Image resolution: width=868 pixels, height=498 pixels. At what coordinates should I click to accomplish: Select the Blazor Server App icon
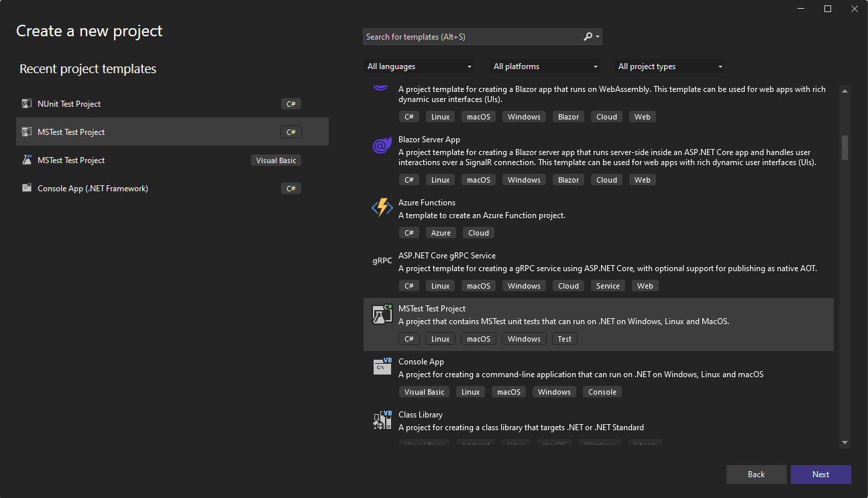[382, 146]
